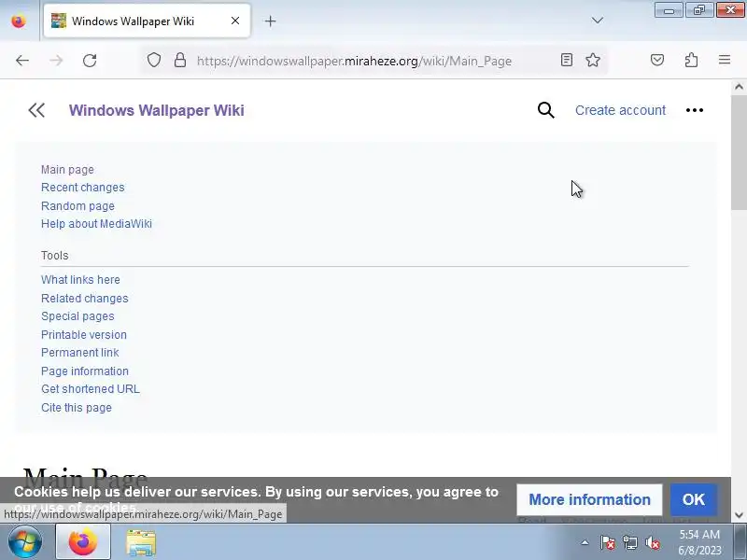
Task: Open Firefox application menu hamburger
Action: (725, 60)
